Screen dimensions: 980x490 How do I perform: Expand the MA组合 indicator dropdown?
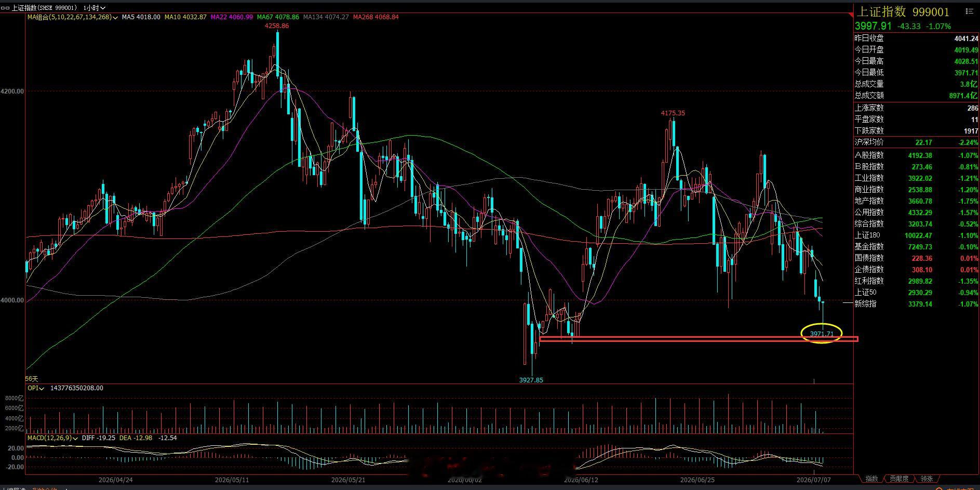pyautogui.click(x=72, y=17)
